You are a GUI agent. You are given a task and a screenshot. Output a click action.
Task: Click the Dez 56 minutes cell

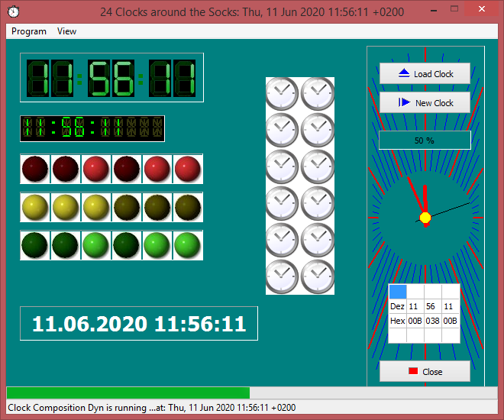point(433,306)
